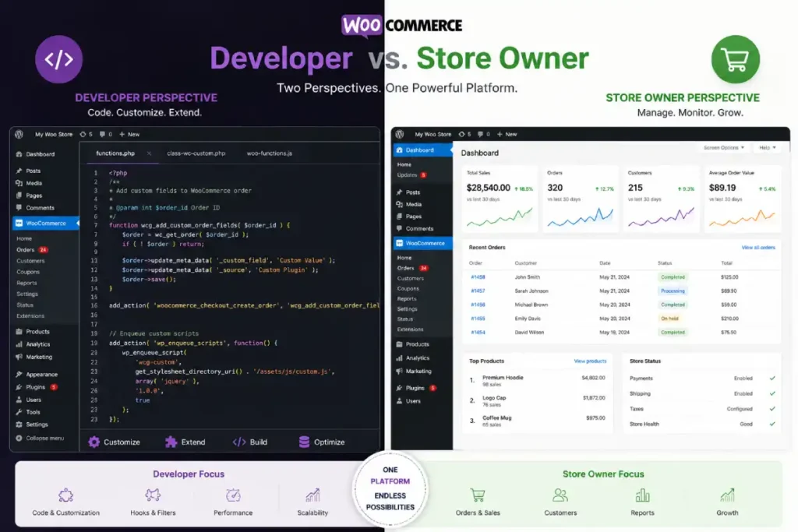Viewport: 798px width, 532px height.
Task: Open Posts in the store owner sidebar
Action: 408,192
